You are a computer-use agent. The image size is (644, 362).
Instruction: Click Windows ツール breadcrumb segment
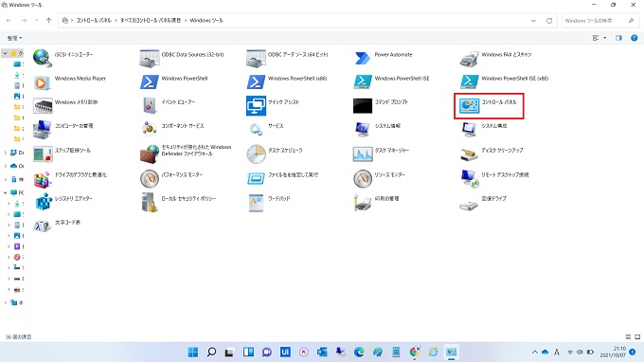(x=206, y=20)
